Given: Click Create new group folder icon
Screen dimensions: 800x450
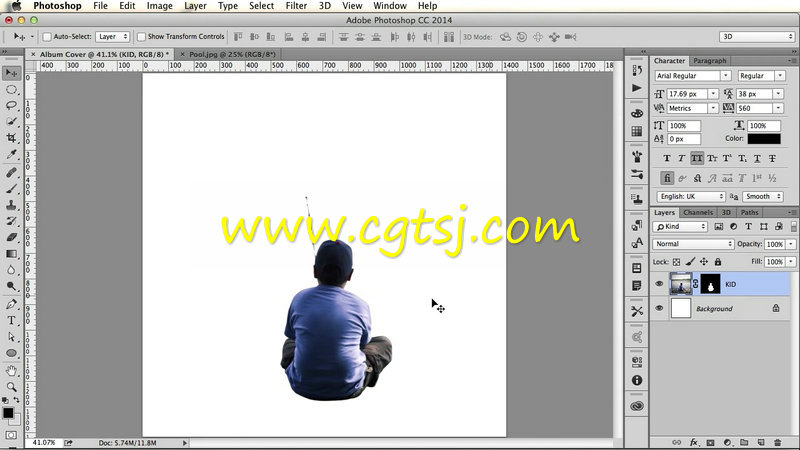Looking at the screenshot, I should 744,442.
